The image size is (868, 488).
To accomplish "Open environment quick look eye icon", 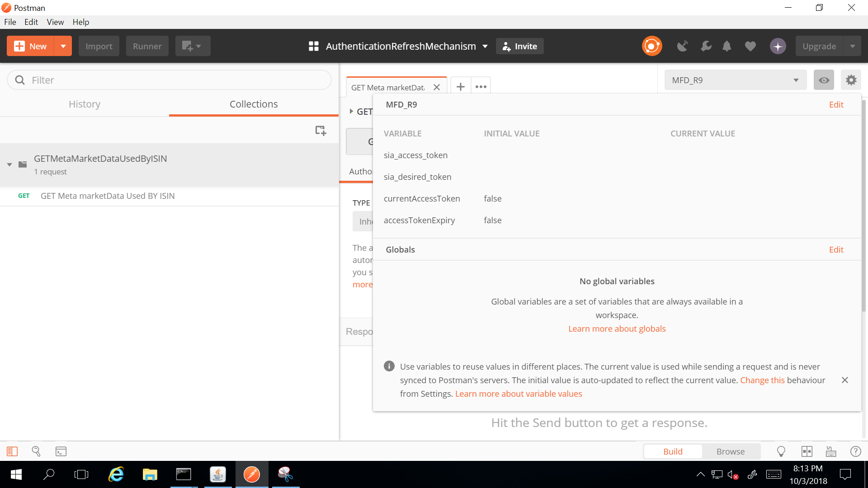I will pyautogui.click(x=824, y=80).
